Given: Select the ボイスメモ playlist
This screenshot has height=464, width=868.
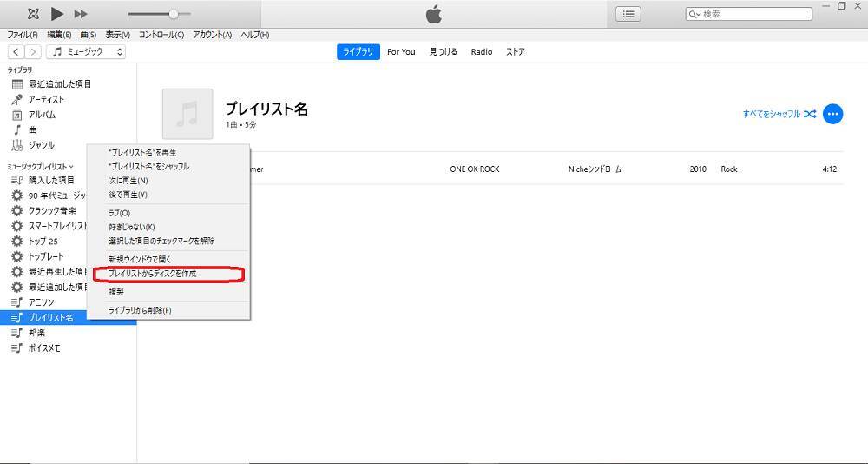Looking at the screenshot, I should click(x=43, y=348).
